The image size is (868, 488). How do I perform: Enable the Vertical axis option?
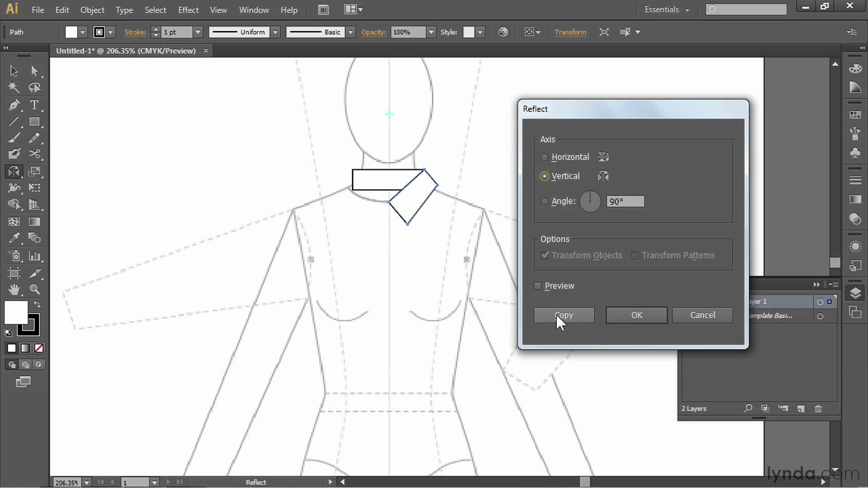[x=544, y=176]
